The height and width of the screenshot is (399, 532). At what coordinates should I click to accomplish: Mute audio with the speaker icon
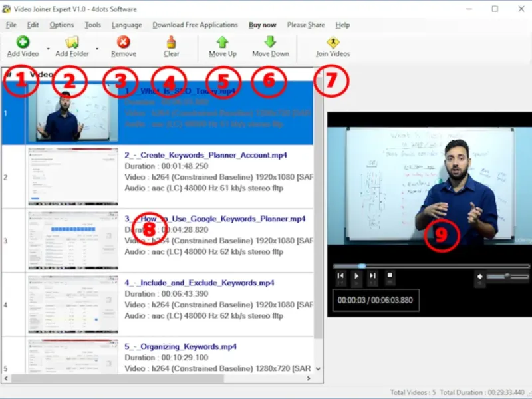click(x=479, y=277)
